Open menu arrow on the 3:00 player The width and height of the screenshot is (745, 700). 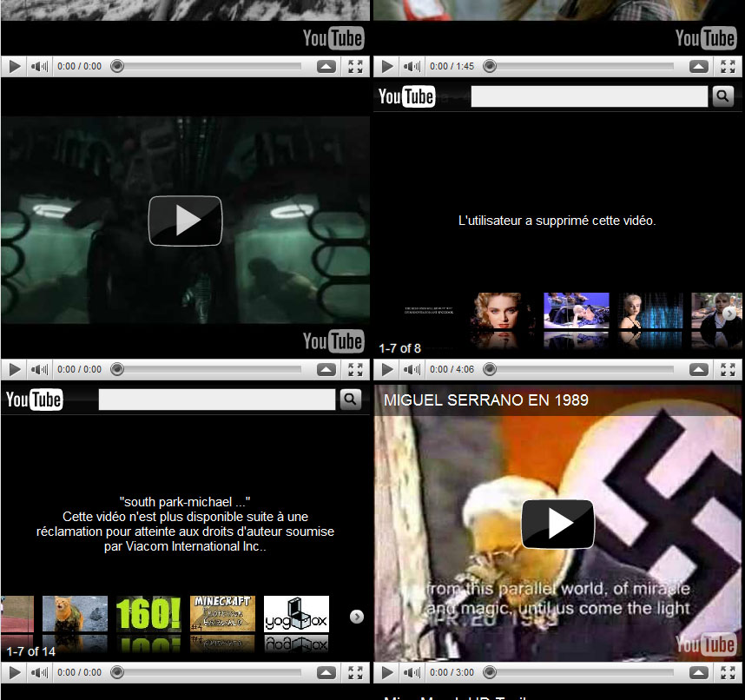coord(698,673)
